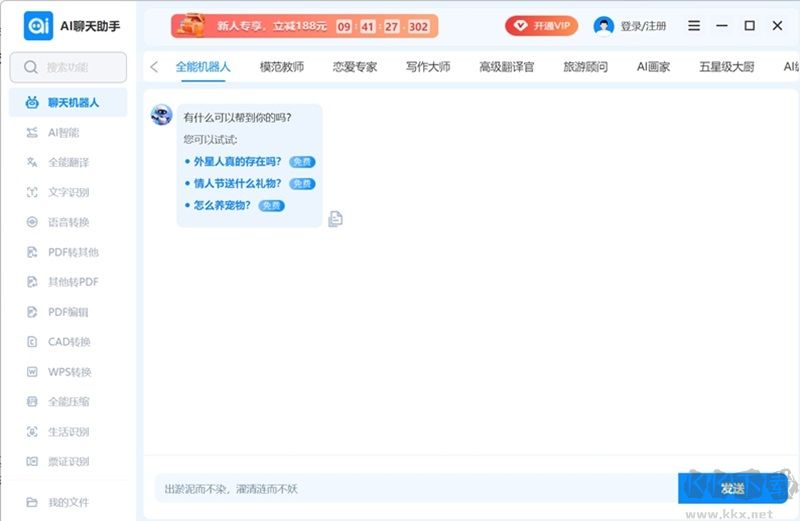Switch to the AI画家 tab
Screen dimensions: 800x521
653,67
